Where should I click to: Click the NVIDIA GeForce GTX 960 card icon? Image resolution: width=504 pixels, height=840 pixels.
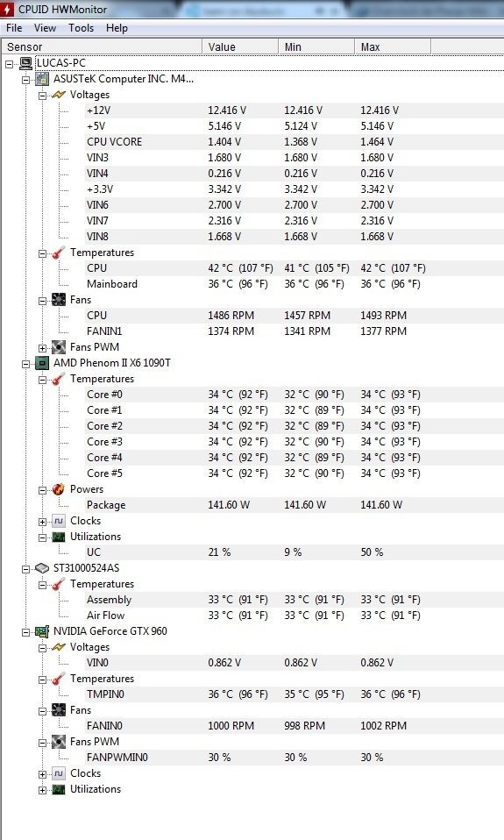(42, 631)
